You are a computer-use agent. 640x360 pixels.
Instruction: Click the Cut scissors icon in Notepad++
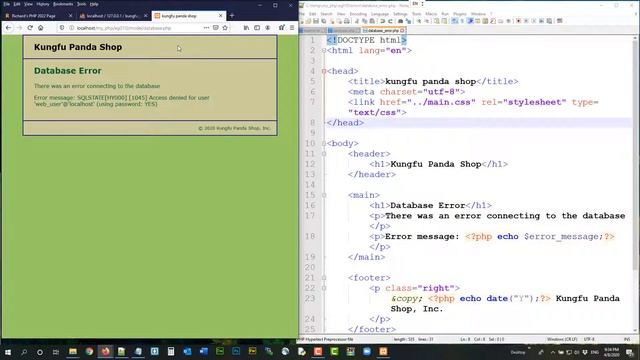point(356,21)
